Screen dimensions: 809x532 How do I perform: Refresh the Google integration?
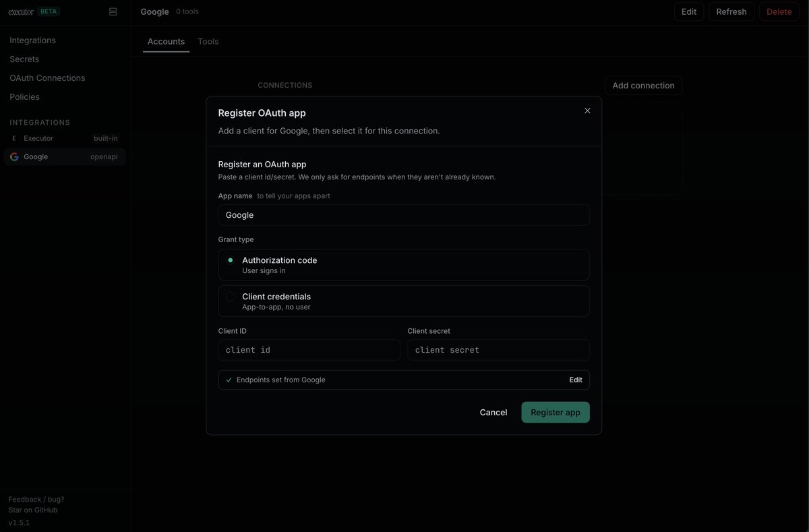pyautogui.click(x=731, y=11)
